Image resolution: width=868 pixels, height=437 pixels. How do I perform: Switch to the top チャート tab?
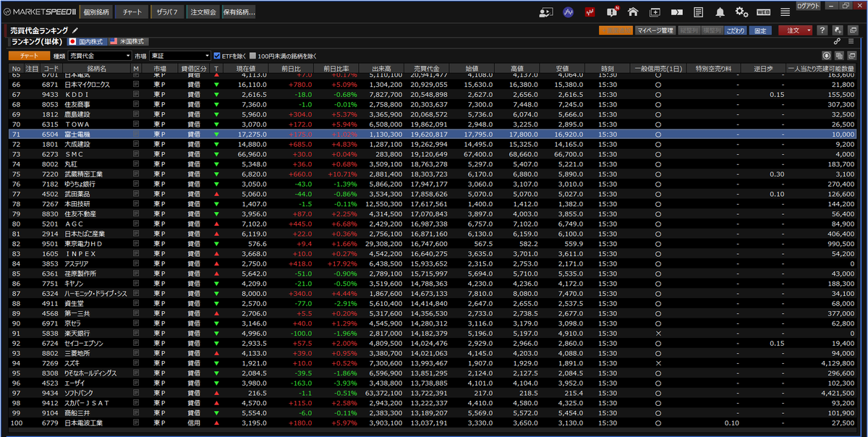coord(132,12)
